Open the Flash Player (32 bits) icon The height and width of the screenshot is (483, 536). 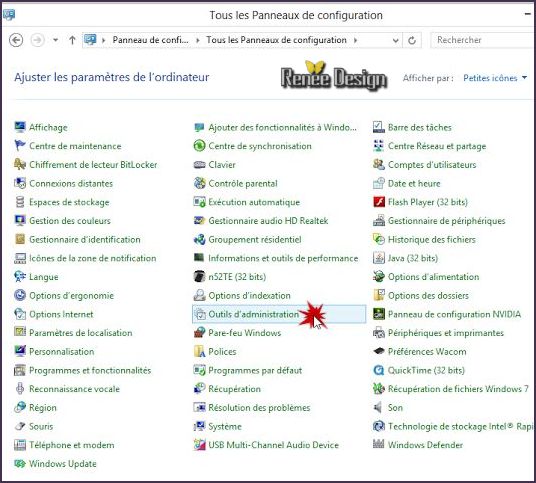[379, 202]
